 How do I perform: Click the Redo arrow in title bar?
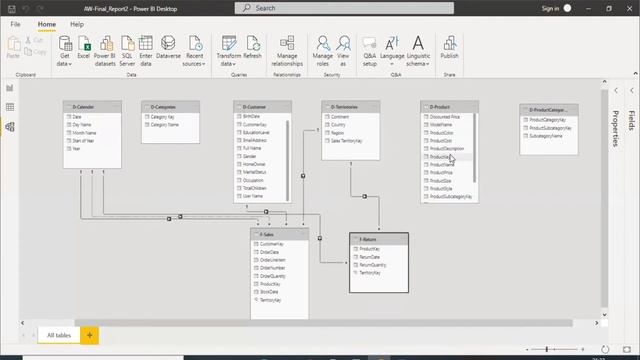pos(40,8)
